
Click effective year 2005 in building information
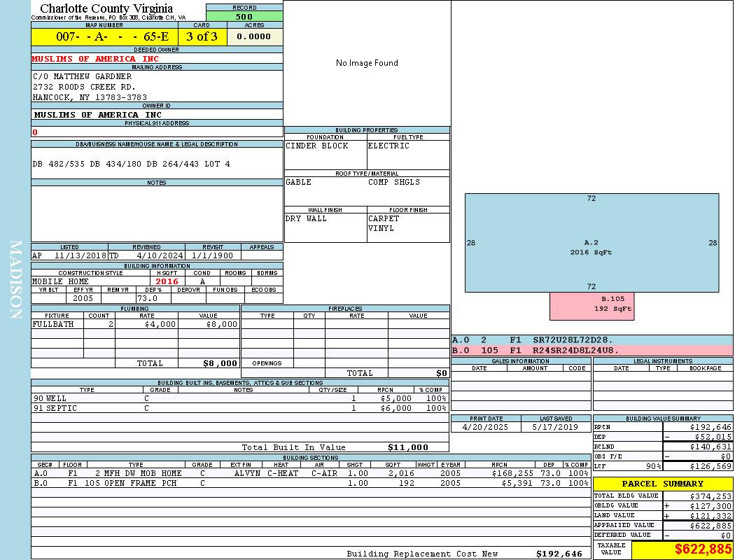pos(83,298)
